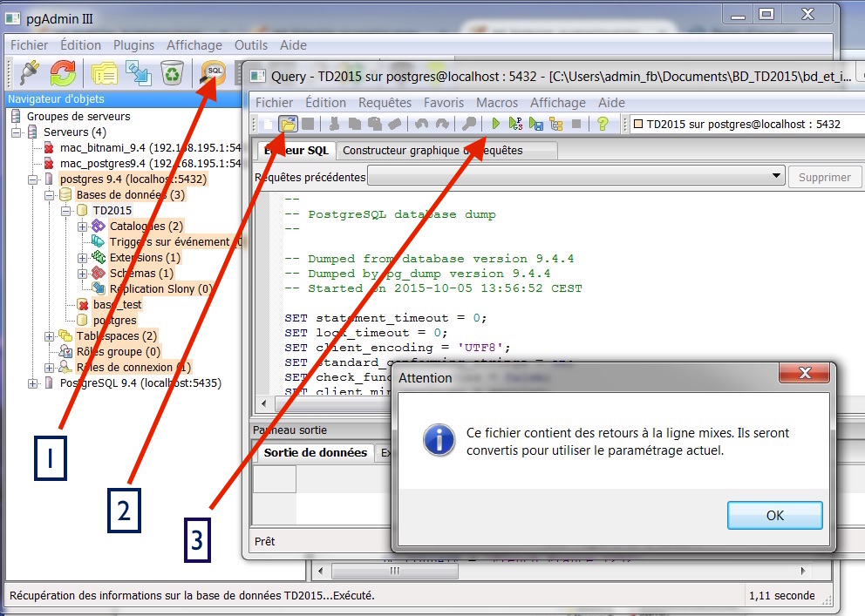Click the left scroll arrow of the SQL editor
The width and height of the screenshot is (865, 616).
263,403
